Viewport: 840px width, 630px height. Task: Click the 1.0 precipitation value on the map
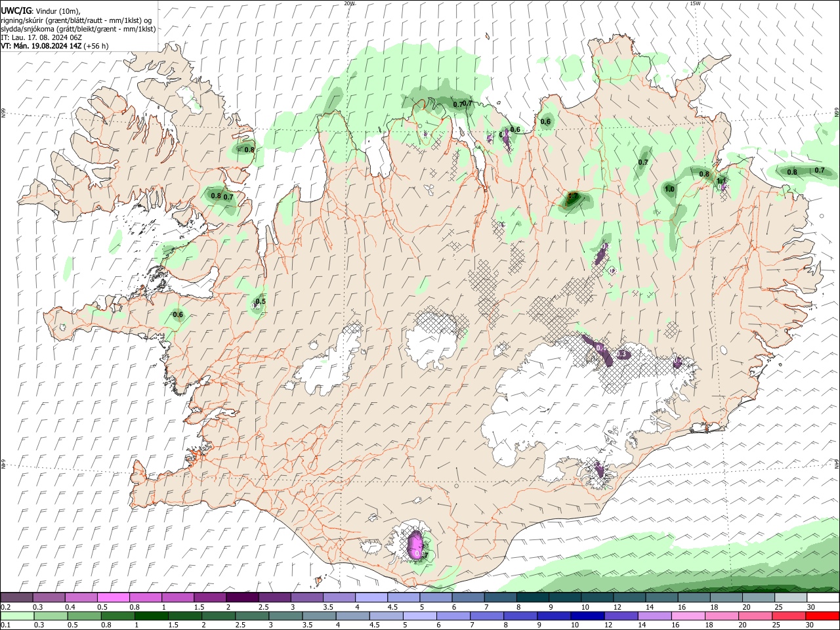[669, 190]
